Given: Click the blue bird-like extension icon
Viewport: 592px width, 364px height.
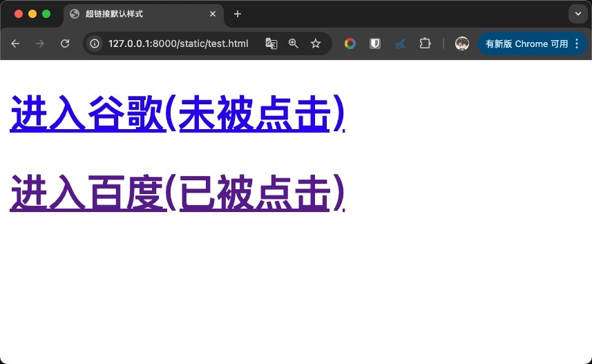Looking at the screenshot, I should [400, 44].
